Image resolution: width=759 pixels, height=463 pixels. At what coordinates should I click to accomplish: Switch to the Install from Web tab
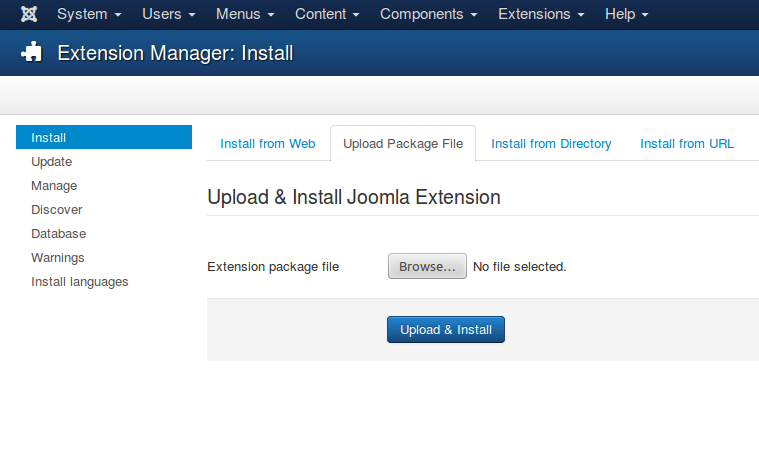[268, 144]
